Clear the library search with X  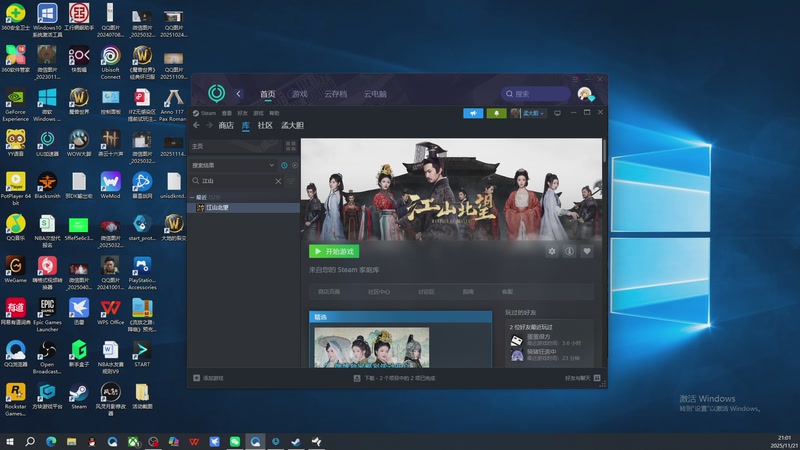pos(278,181)
